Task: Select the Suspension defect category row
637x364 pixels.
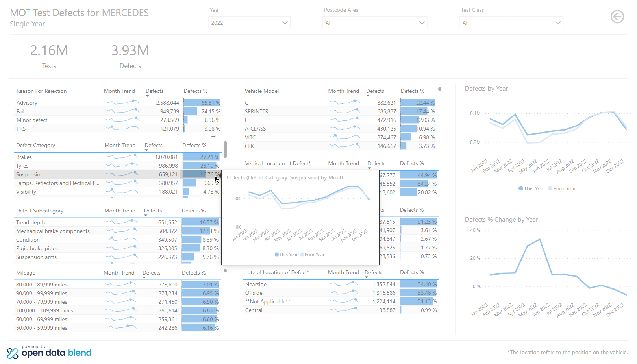Action: tap(117, 174)
